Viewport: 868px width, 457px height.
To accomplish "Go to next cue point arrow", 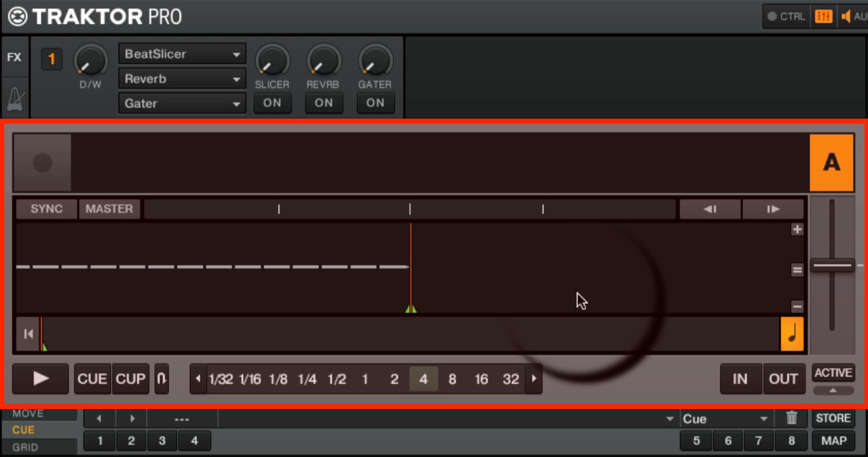I will [x=132, y=419].
